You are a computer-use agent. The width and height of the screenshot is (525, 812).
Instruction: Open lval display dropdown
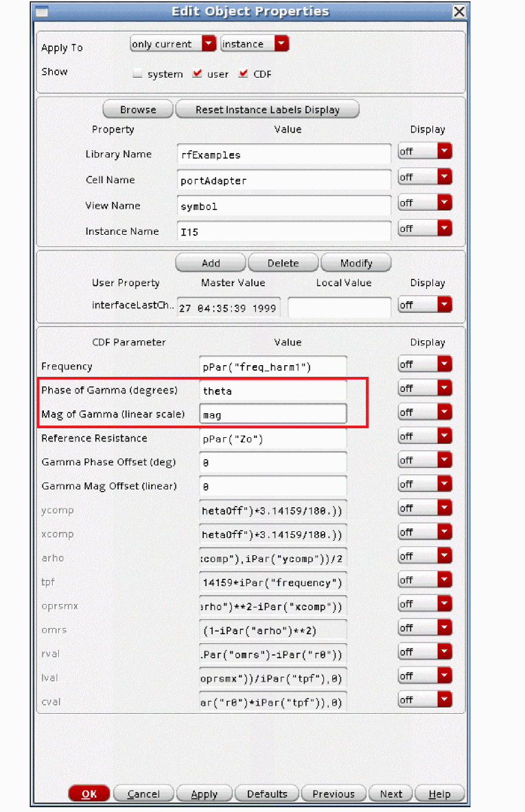point(425,675)
